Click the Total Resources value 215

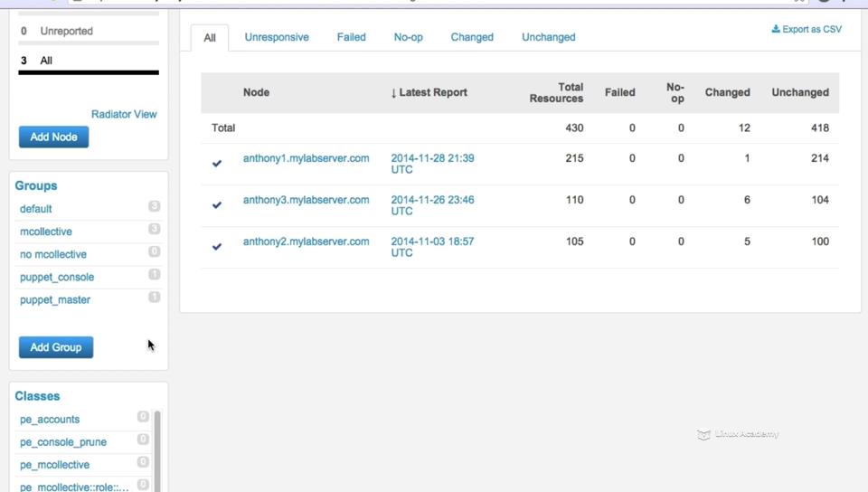tap(575, 158)
